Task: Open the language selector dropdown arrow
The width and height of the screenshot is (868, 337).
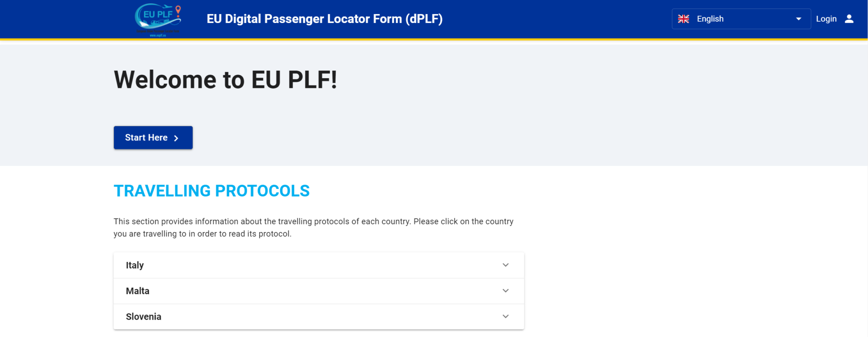Action: click(x=798, y=19)
